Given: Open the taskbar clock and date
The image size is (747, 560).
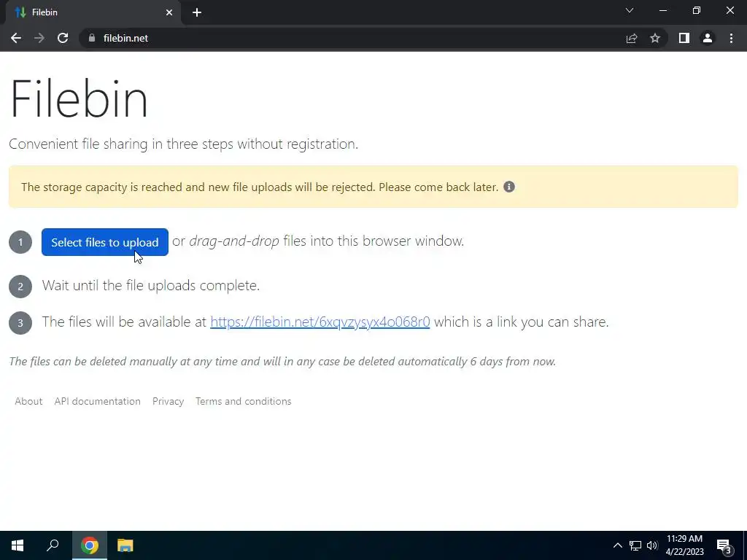Looking at the screenshot, I should pos(684,545).
